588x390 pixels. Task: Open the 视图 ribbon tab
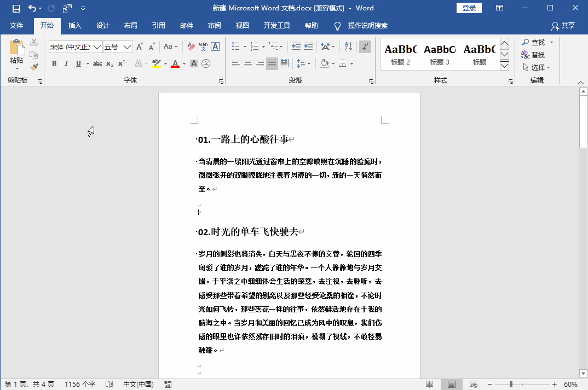[242, 26]
